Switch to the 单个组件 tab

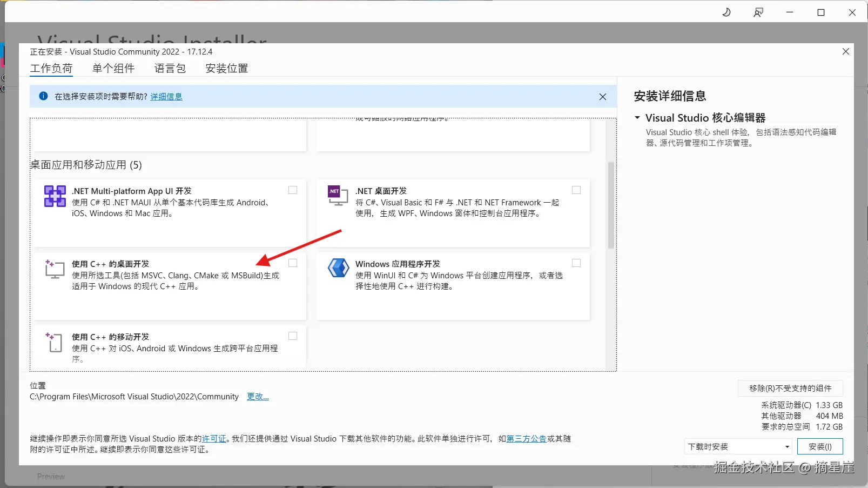click(x=113, y=69)
